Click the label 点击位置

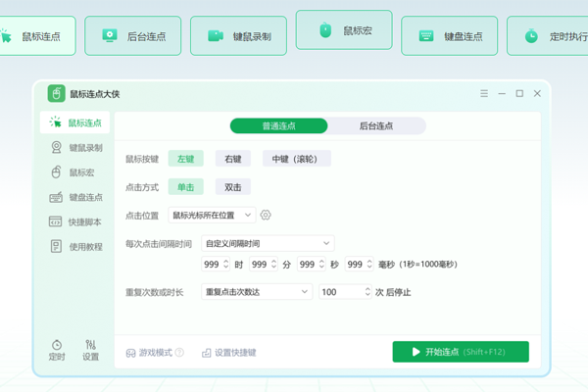point(142,216)
